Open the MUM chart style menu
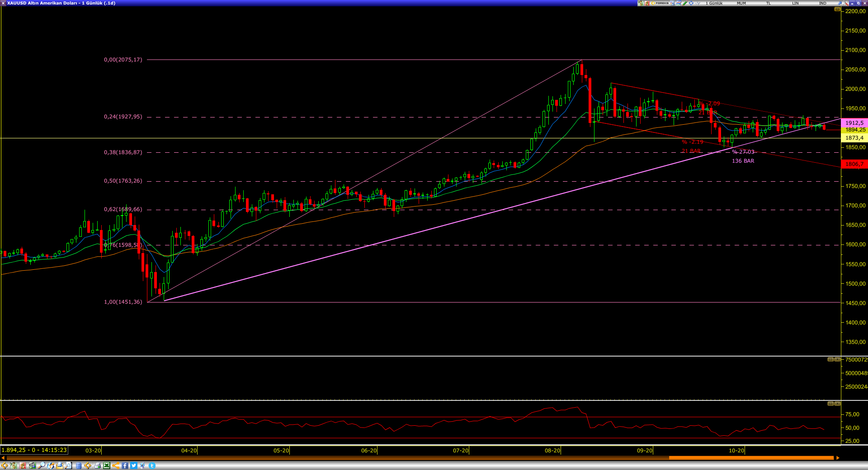868x470 pixels. coord(741,3)
